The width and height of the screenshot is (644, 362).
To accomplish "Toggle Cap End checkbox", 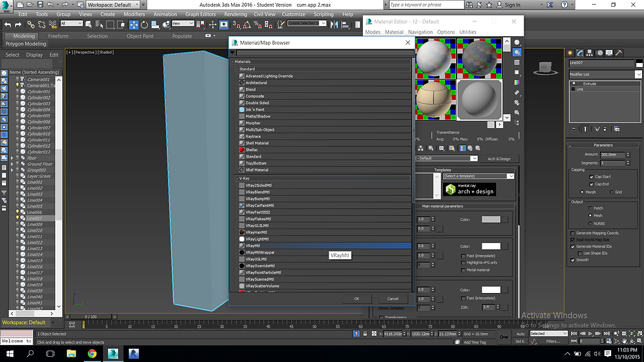I will (x=591, y=184).
